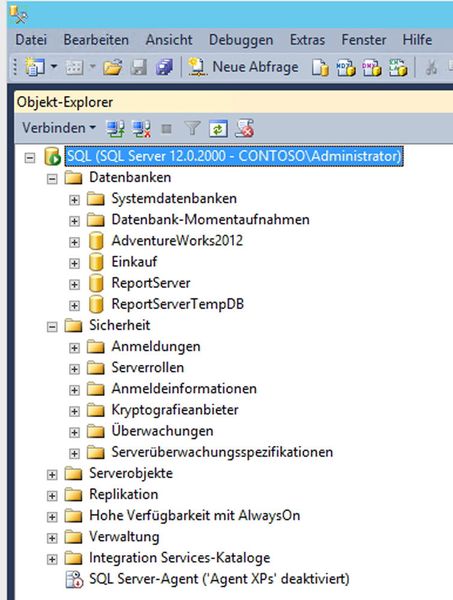The width and height of the screenshot is (453, 600).
Task: Click the Save All icon
Action: pyautogui.click(x=164, y=67)
